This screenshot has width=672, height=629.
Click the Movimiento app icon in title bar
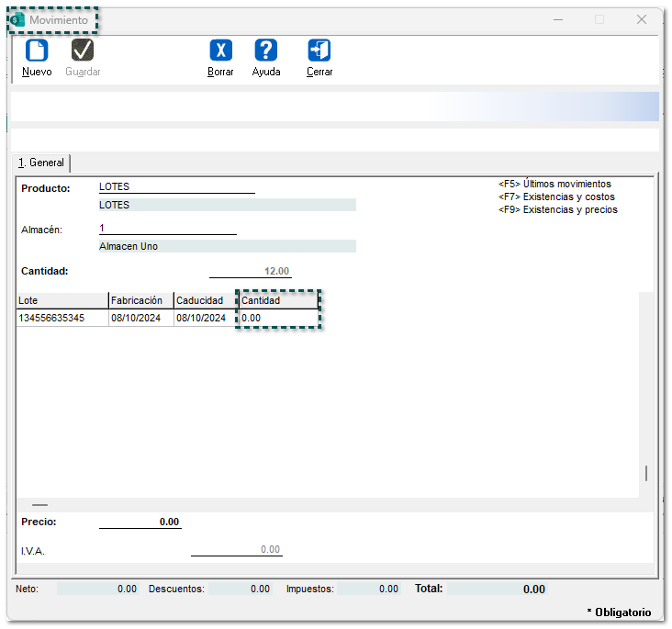[x=17, y=19]
